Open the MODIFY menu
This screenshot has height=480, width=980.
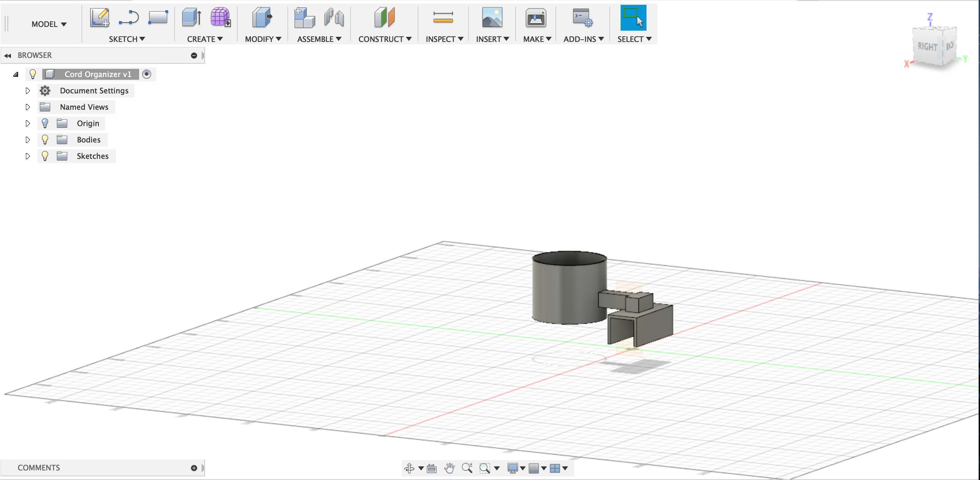pos(263,39)
